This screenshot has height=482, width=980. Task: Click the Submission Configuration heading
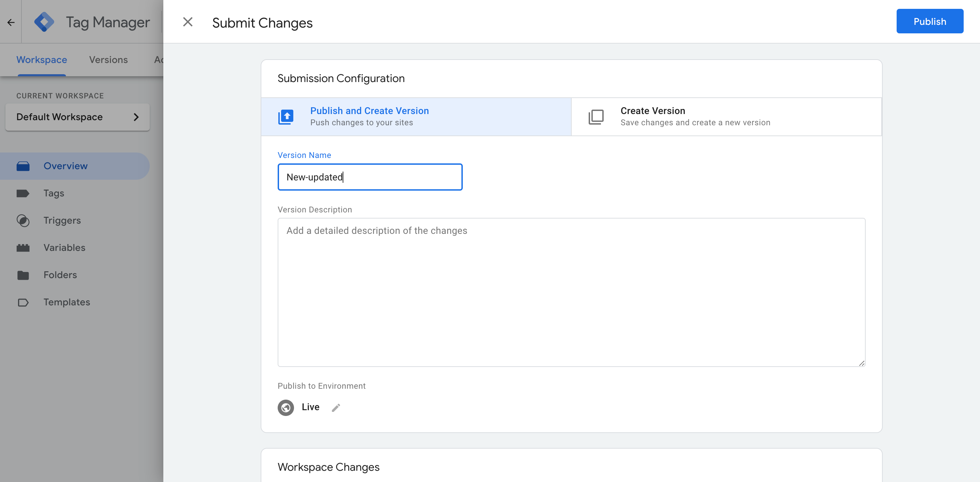click(341, 78)
